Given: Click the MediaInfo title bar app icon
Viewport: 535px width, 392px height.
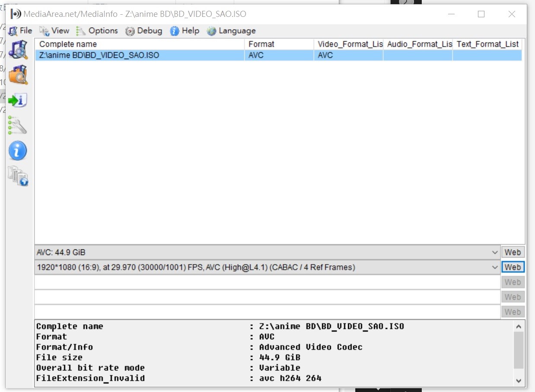Looking at the screenshot, I should coord(16,14).
